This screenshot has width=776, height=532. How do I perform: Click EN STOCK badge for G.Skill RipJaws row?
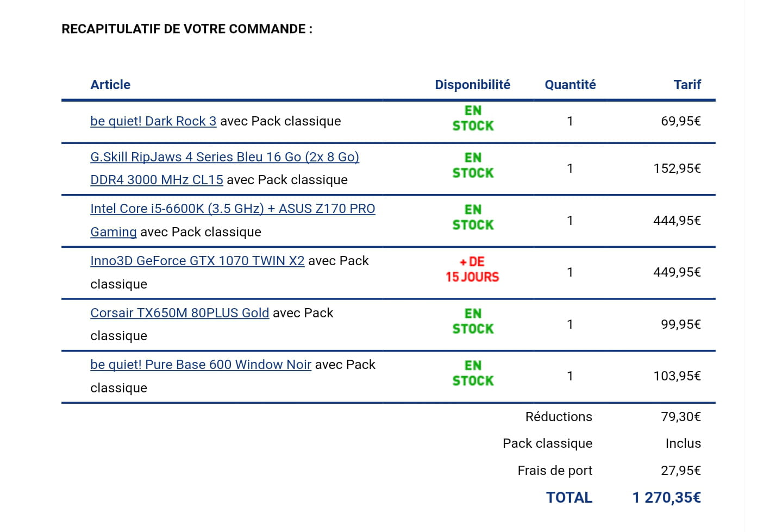point(473,165)
